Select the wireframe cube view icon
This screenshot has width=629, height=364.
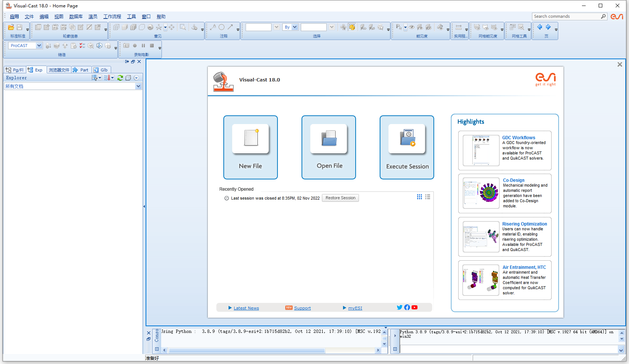click(x=116, y=27)
